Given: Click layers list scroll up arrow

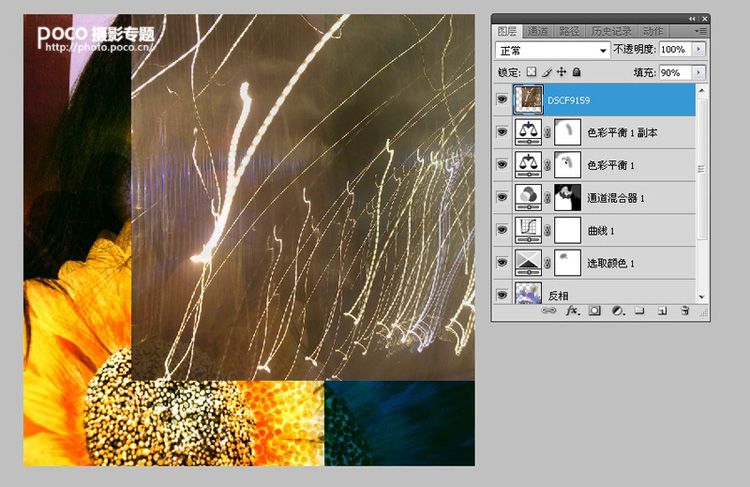Looking at the screenshot, I should [702, 90].
